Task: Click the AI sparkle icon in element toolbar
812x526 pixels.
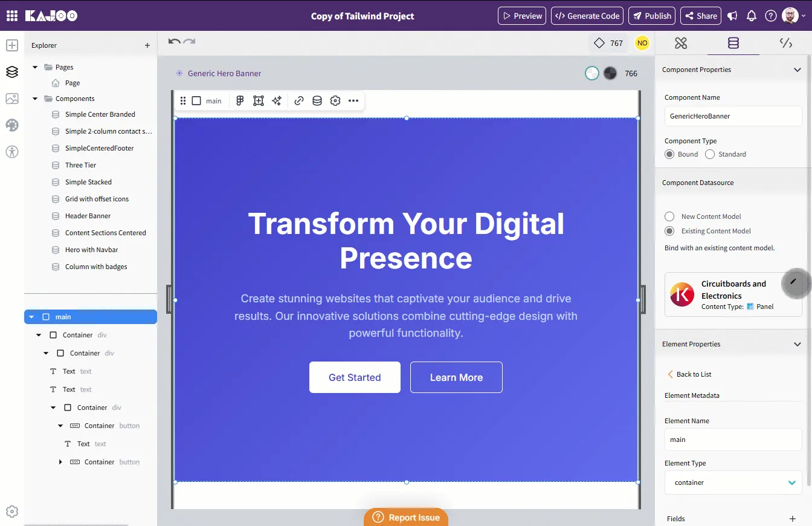Action: pyautogui.click(x=277, y=101)
